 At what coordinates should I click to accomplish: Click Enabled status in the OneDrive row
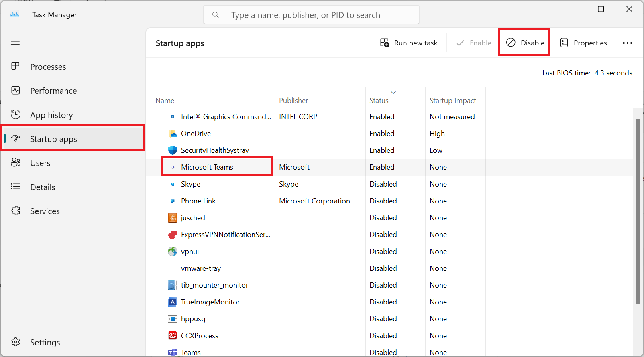382,134
